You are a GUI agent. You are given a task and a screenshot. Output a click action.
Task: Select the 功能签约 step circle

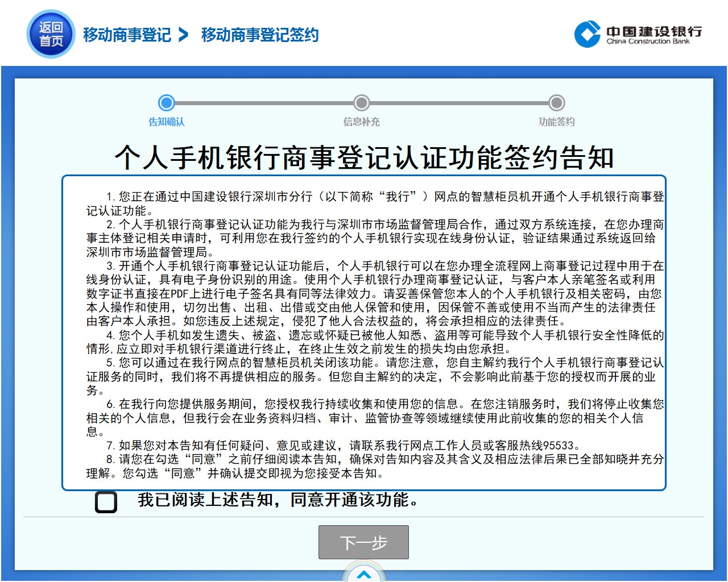[x=556, y=103]
